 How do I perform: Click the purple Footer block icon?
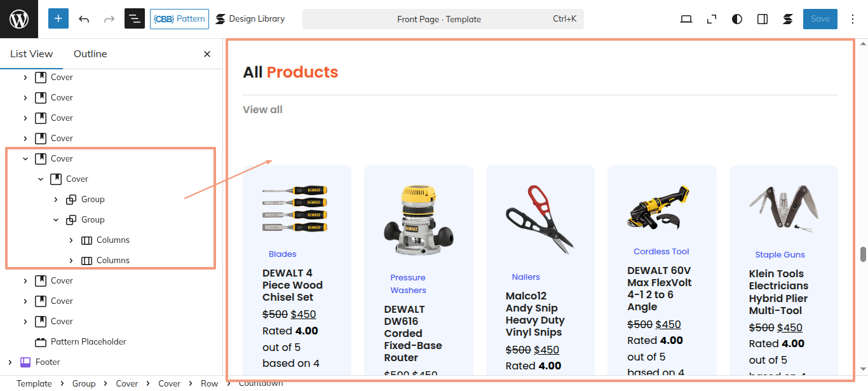25,362
